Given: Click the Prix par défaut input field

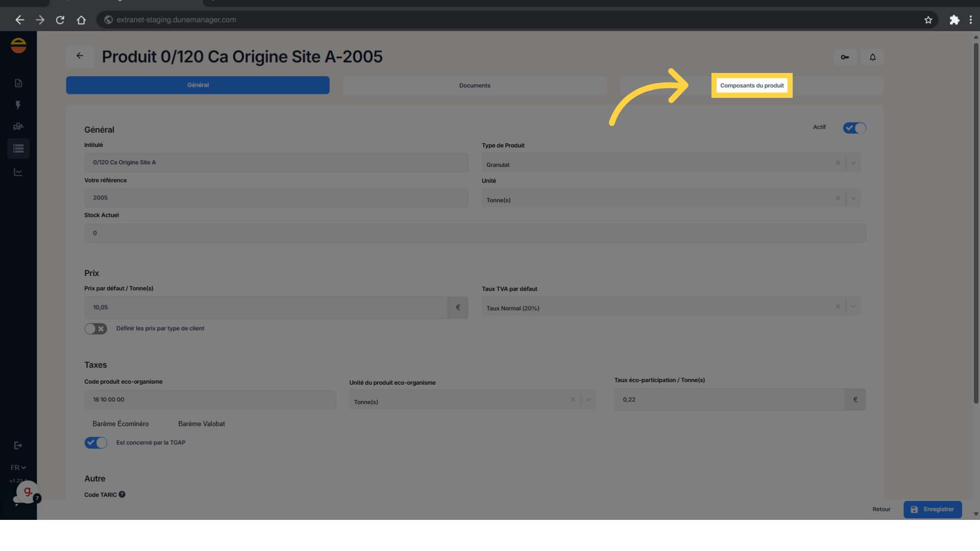Looking at the screenshot, I should 265,308.
